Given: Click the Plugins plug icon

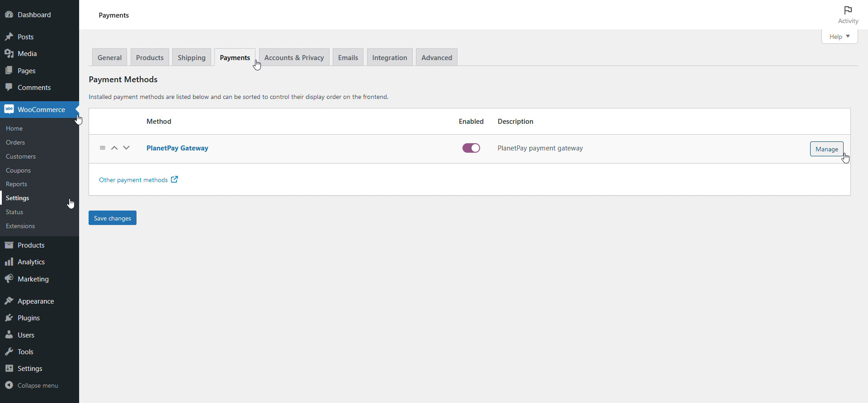Looking at the screenshot, I should click(9, 318).
